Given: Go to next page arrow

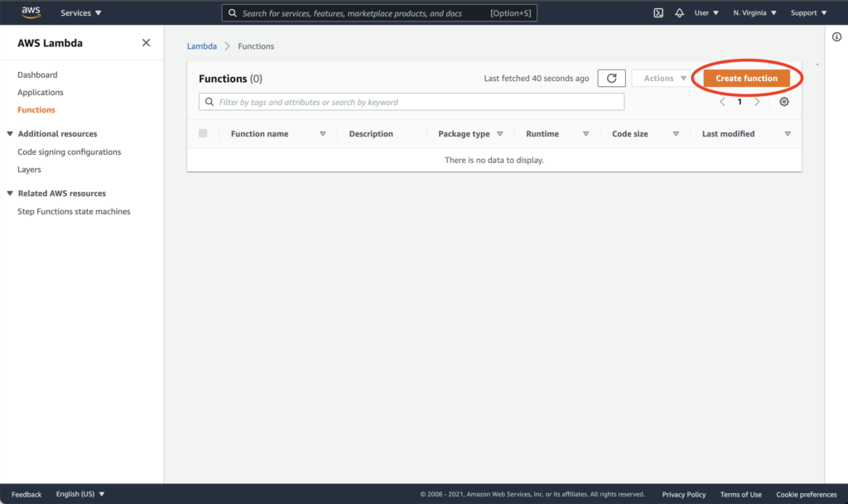Looking at the screenshot, I should 757,102.
